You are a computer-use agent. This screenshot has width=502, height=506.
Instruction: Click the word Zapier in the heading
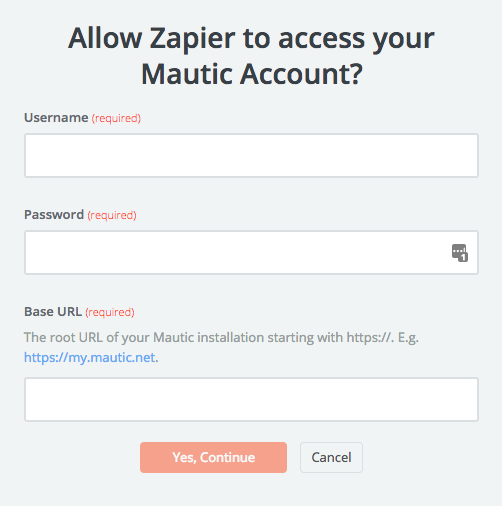[x=192, y=39]
